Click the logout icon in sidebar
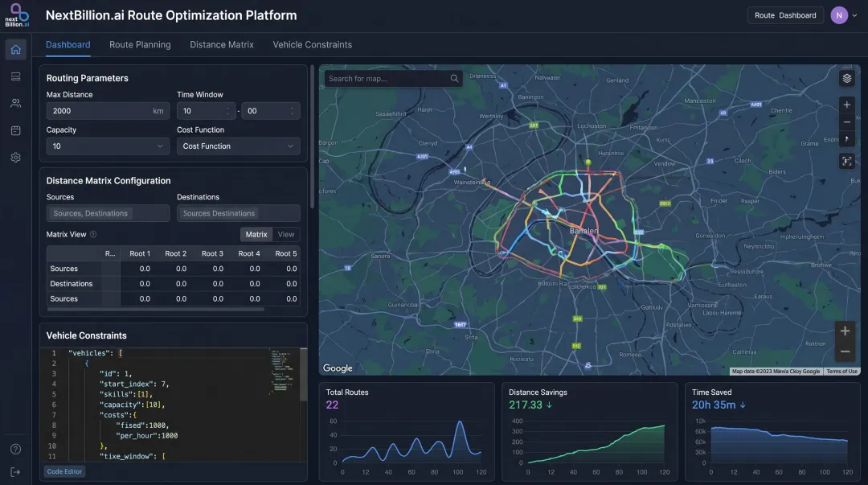 tap(15, 471)
